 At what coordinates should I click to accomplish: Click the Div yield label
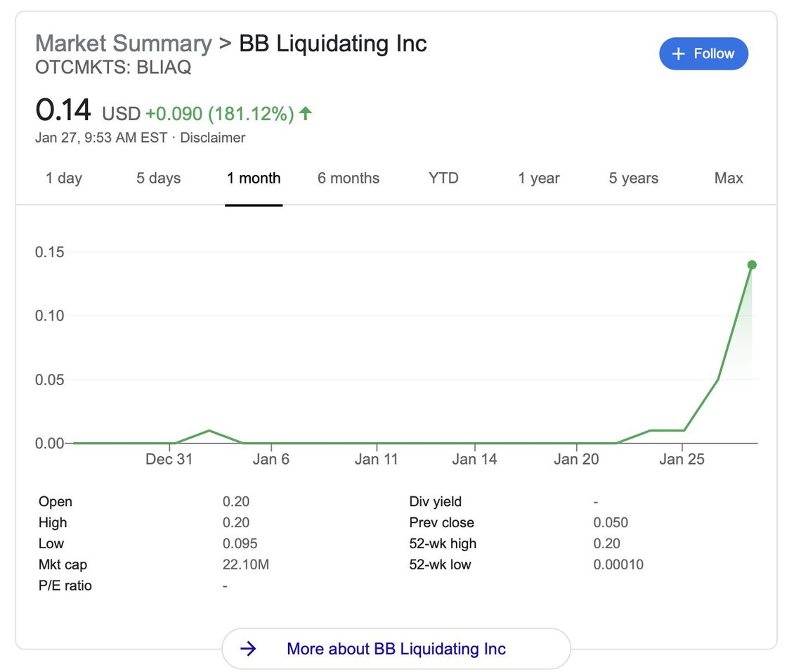tap(435, 501)
